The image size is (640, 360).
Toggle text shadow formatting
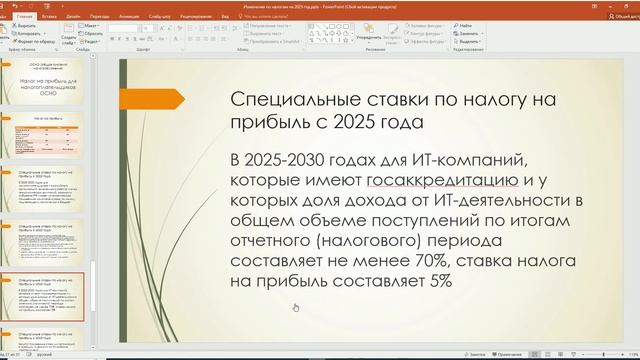tap(134, 39)
